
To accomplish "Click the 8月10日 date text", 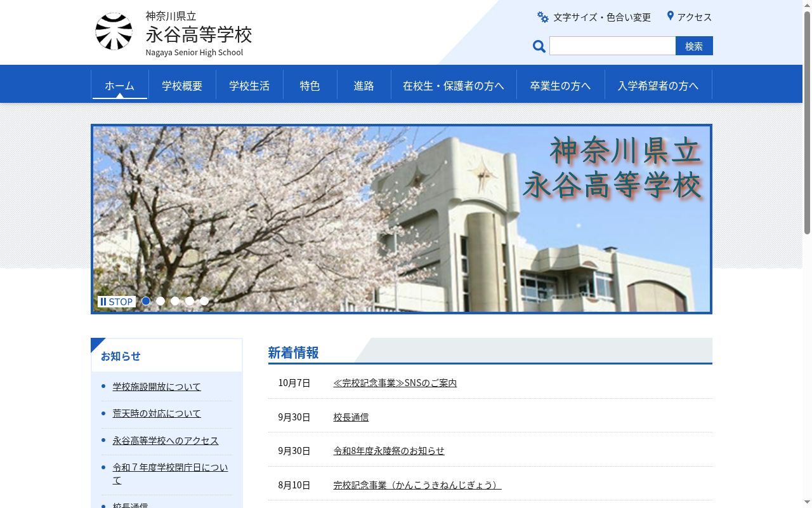I will tap(294, 485).
